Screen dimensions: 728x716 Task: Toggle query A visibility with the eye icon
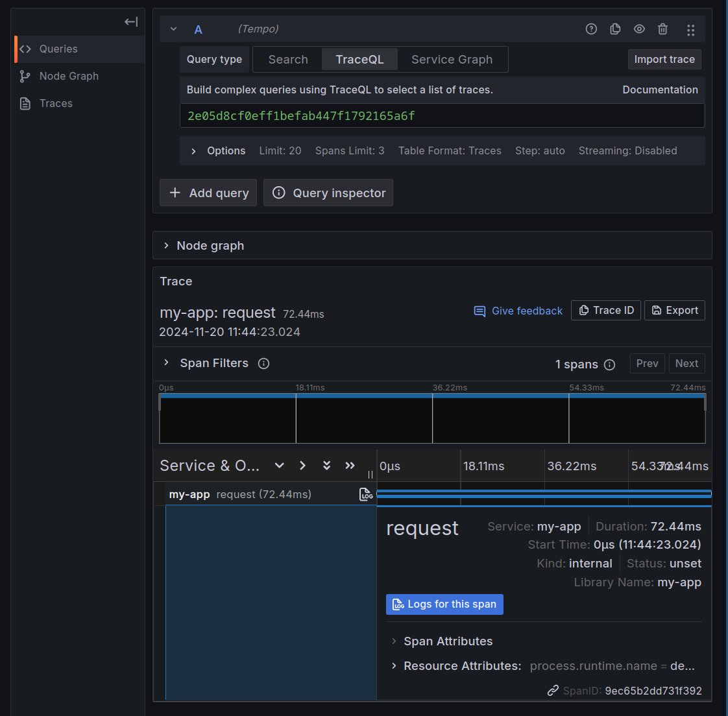click(639, 29)
